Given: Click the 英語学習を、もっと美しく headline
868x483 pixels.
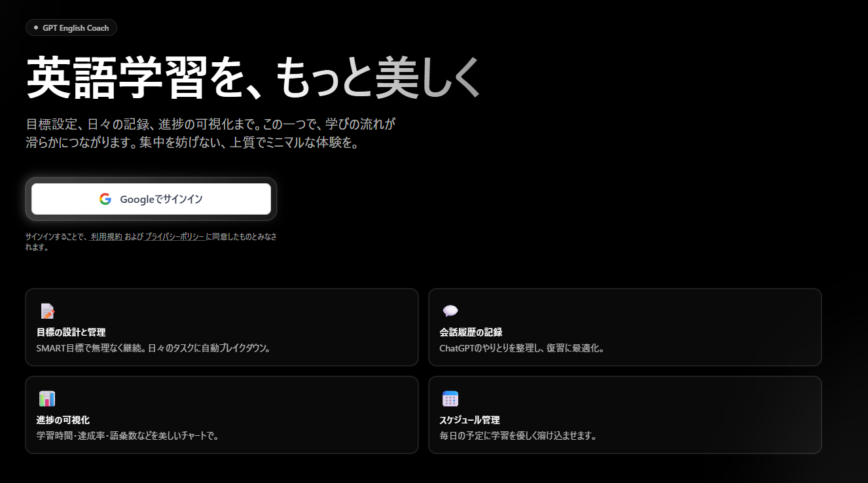Looking at the screenshot, I should (254, 79).
